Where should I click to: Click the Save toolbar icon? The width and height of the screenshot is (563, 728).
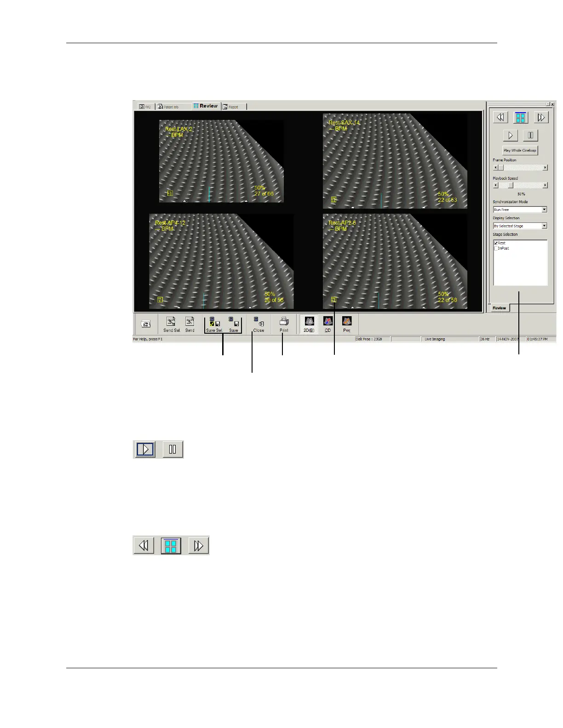[x=234, y=324]
